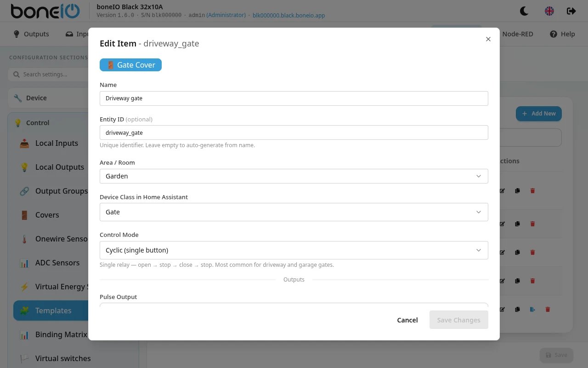
Task: Click the Cancel button
Action: point(407,320)
